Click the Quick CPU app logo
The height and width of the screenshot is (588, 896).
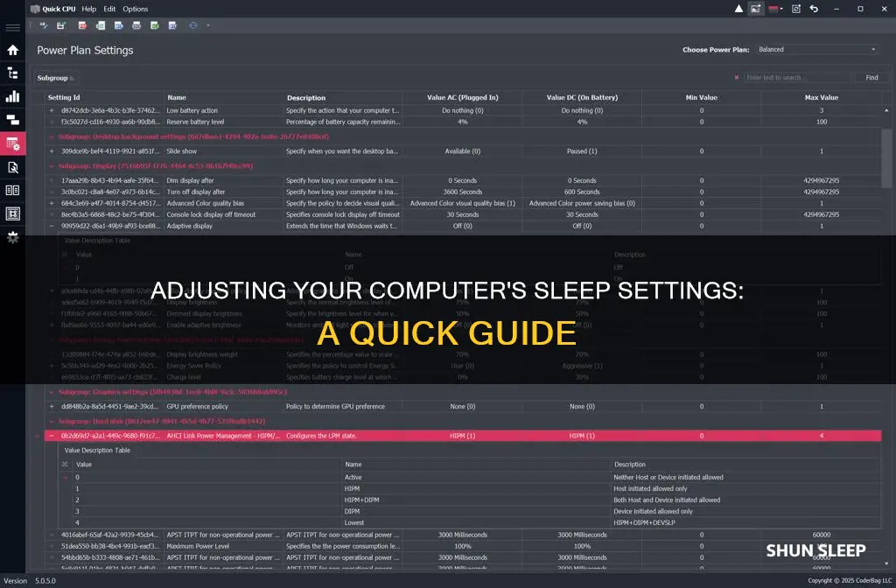pos(35,9)
